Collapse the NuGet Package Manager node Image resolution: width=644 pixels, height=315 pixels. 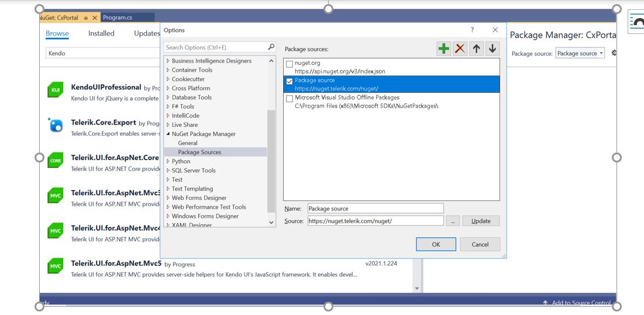pos(168,134)
